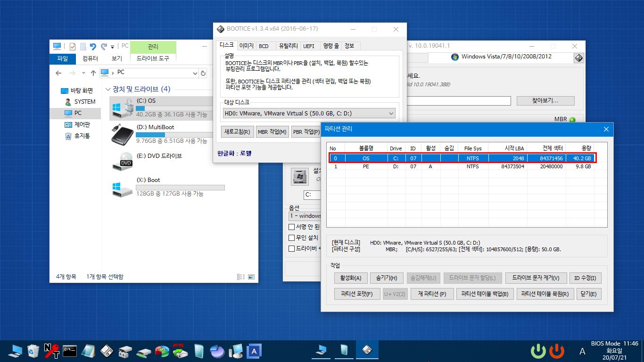Click the red power shutdown icon
Viewport: 644px width, 362px height.
point(557,351)
